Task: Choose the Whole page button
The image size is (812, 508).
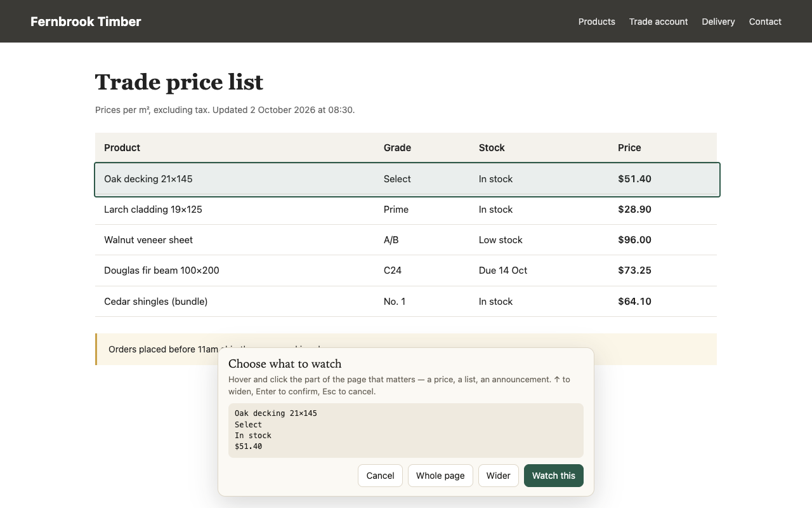Action: [440, 476]
